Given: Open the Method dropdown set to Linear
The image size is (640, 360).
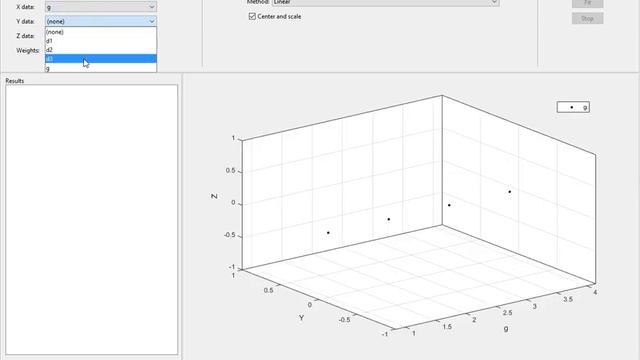Looking at the screenshot, I should click(385, 2).
